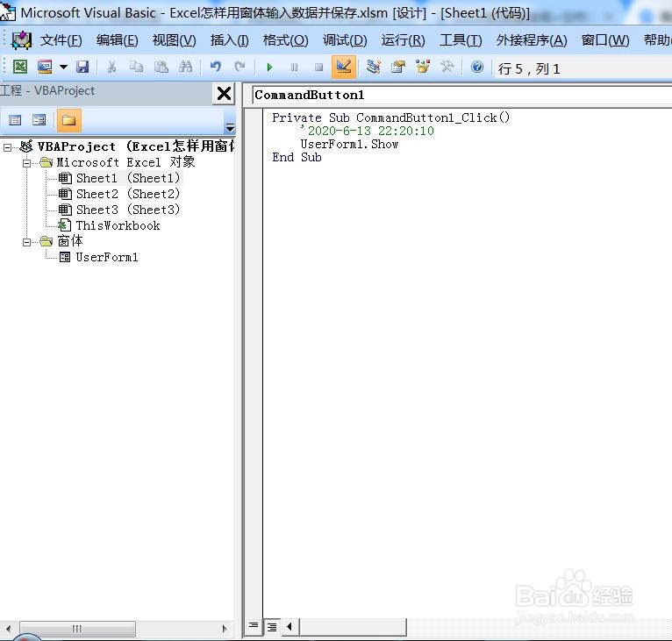Click the Break pause icon
This screenshot has width=672, height=641.
[294, 68]
